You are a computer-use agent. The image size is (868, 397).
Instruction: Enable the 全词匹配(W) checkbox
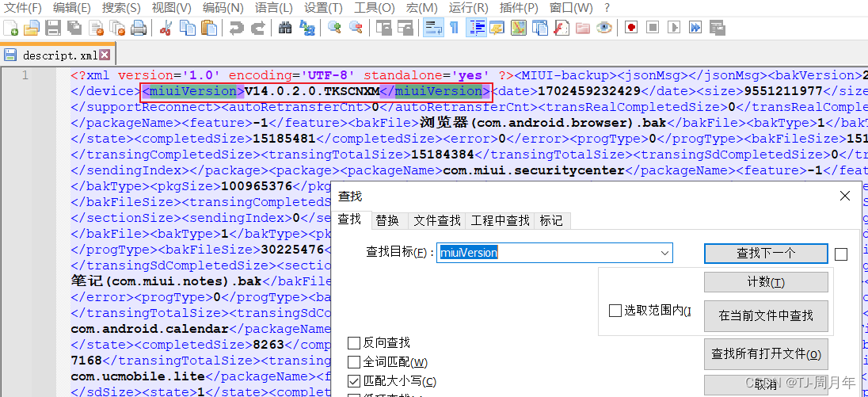(x=354, y=363)
